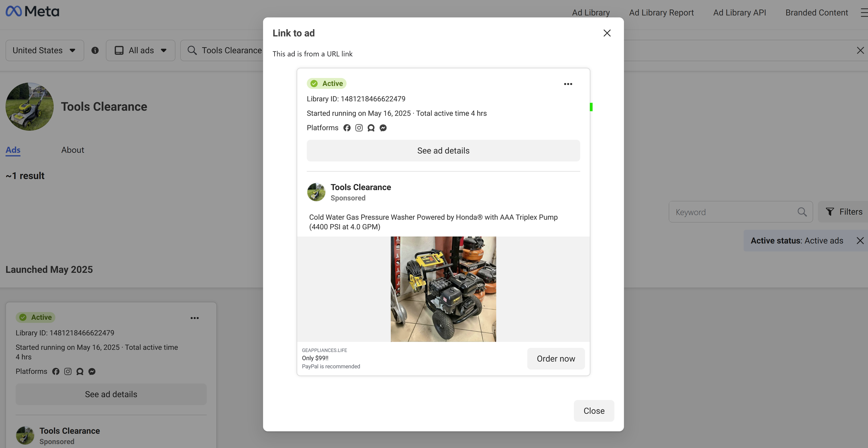Image resolution: width=868 pixels, height=448 pixels.
Task: Click the Launched May 2025 heading
Action: (x=49, y=269)
